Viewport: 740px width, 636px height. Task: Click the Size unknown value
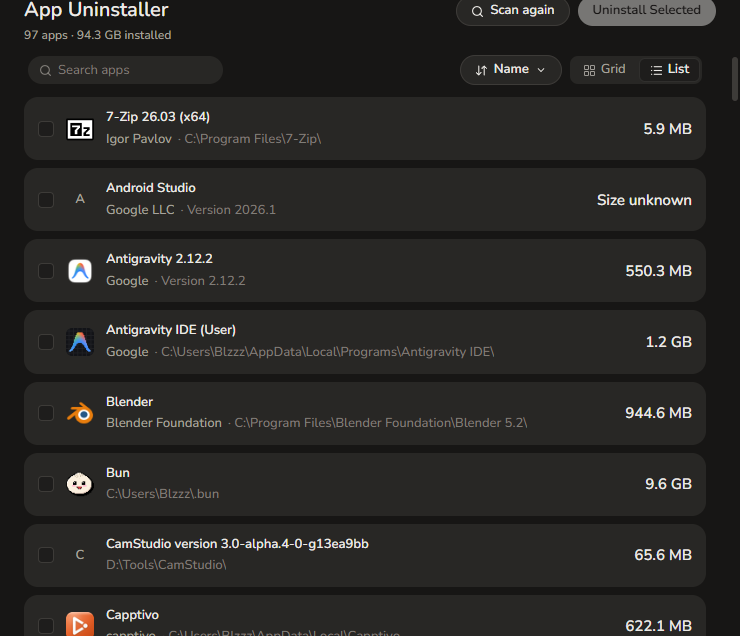(x=644, y=200)
